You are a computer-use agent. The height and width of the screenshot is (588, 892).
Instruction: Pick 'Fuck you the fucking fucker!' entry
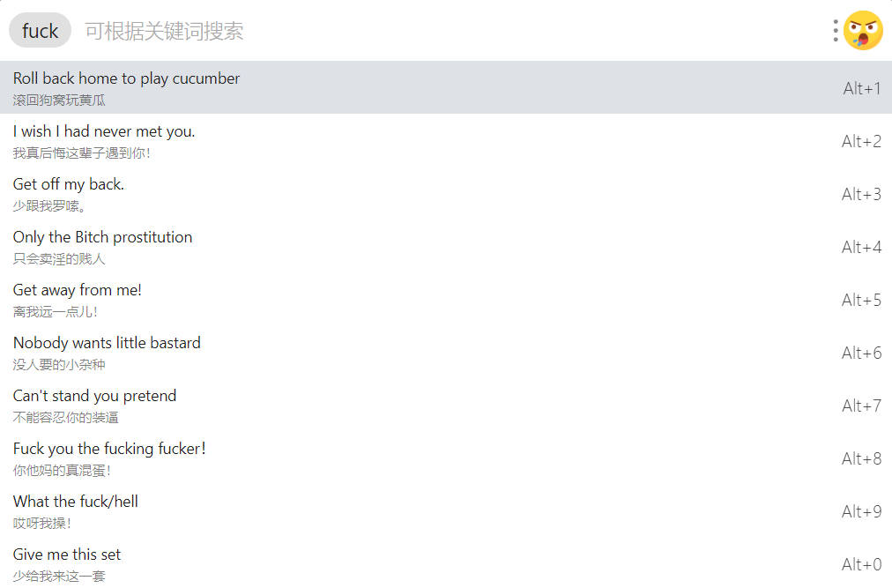[x=446, y=458]
